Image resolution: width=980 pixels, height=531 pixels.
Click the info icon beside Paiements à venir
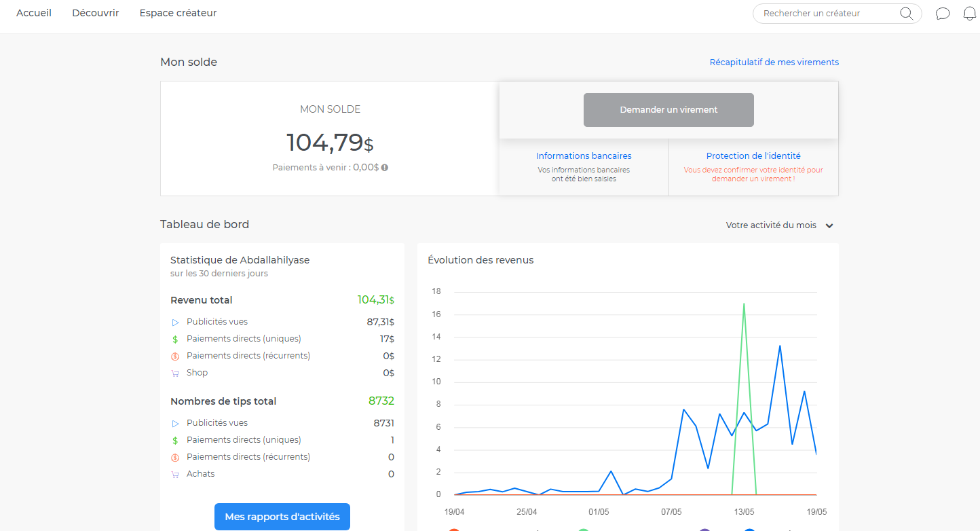385,167
